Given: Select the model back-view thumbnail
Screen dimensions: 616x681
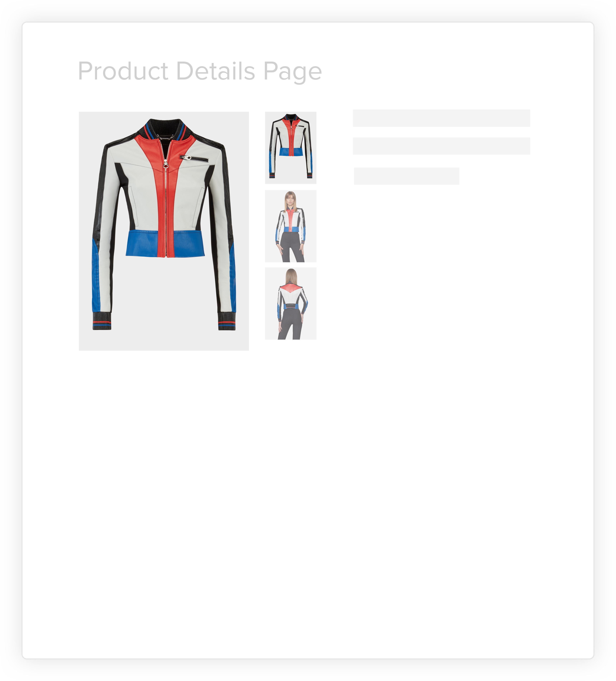Looking at the screenshot, I should click(x=291, y=303).
